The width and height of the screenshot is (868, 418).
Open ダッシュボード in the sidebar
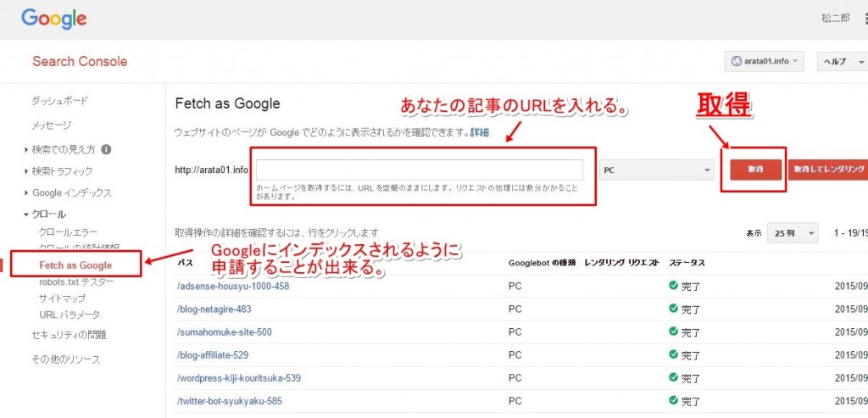point(60,101)
